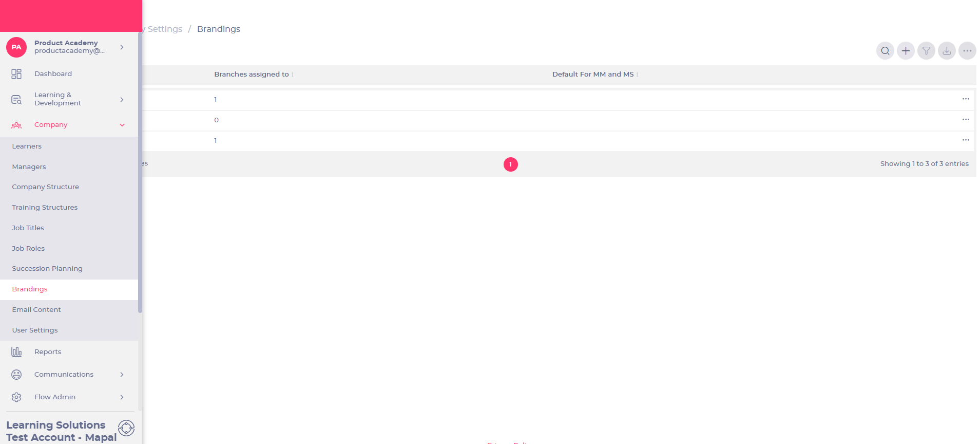Expand Learning & Development submenu chevron
Viewport: 980px width, 444px height.
tap(122, 99)
